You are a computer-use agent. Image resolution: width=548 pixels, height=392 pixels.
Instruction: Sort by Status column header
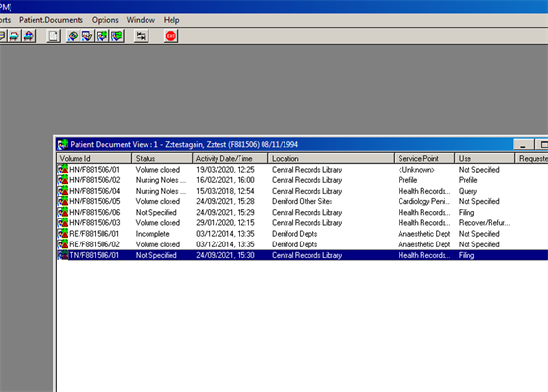click(x=162, y=158)
